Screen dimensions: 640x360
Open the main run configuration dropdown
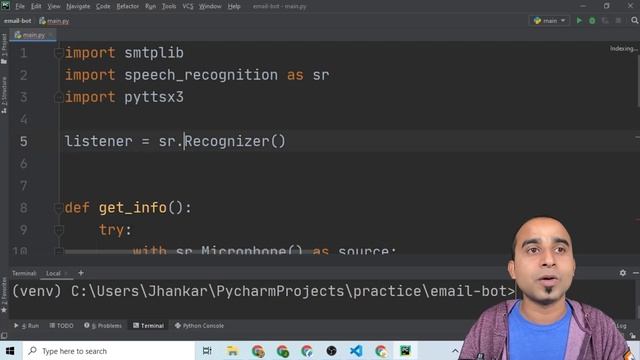549,20
